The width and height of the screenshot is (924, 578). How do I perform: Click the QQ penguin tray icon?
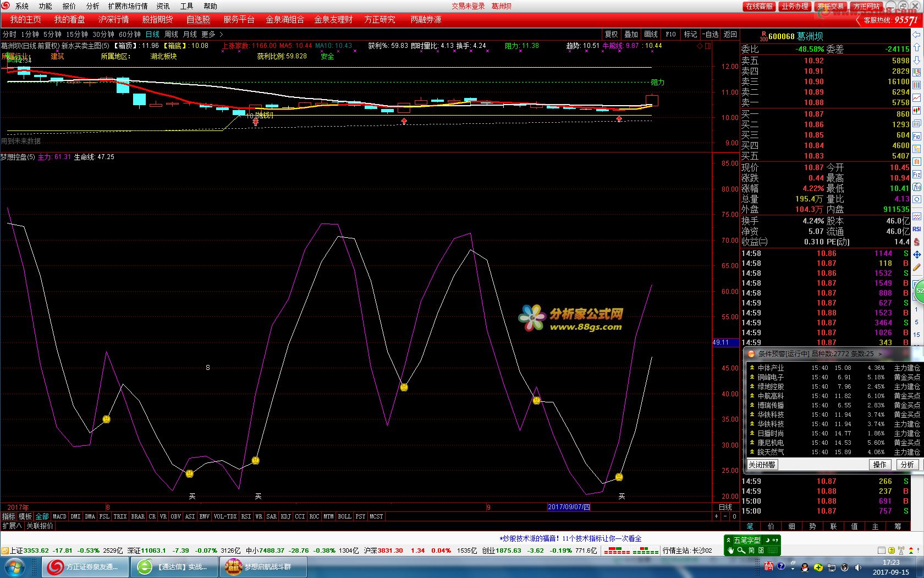[x=805, y=568]
